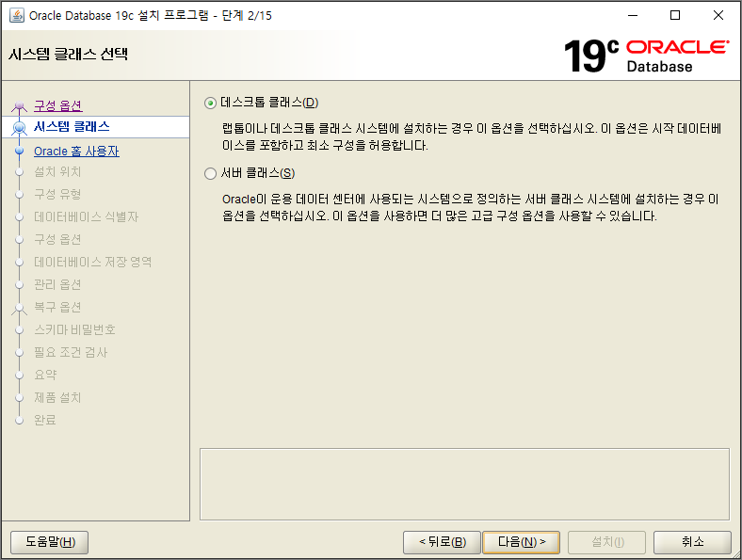The height and width of the screenshot is (560, 742).
Task: Click the 관리 옵션 step text
Action: point(57,284)
